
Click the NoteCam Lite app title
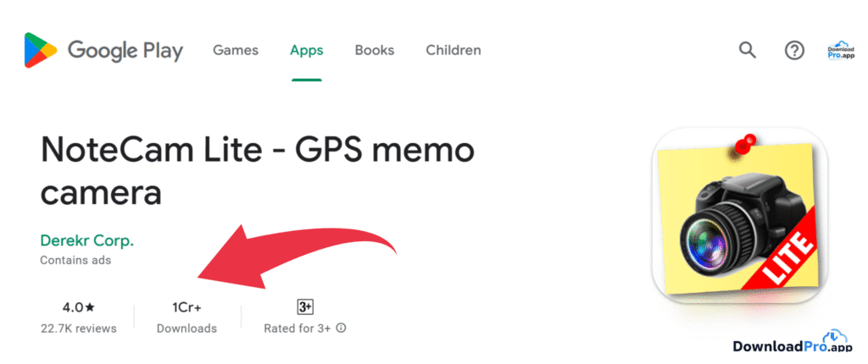tap(258, 170)
